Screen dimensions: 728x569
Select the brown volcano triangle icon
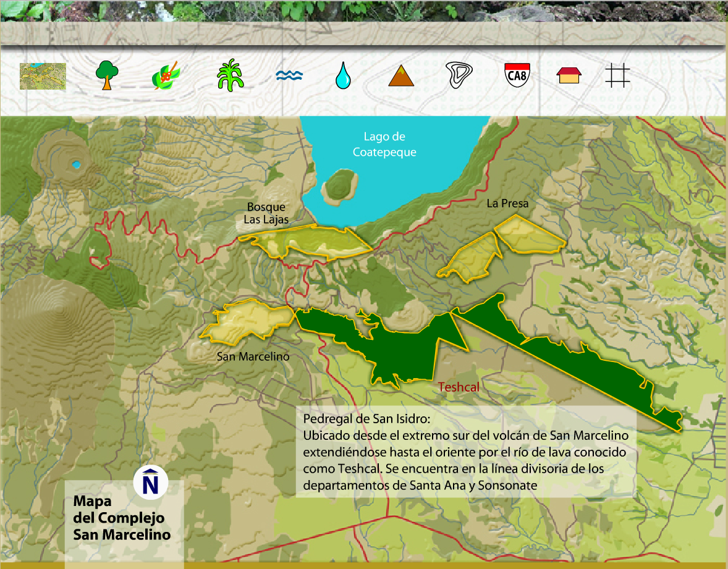click(401, 76)
